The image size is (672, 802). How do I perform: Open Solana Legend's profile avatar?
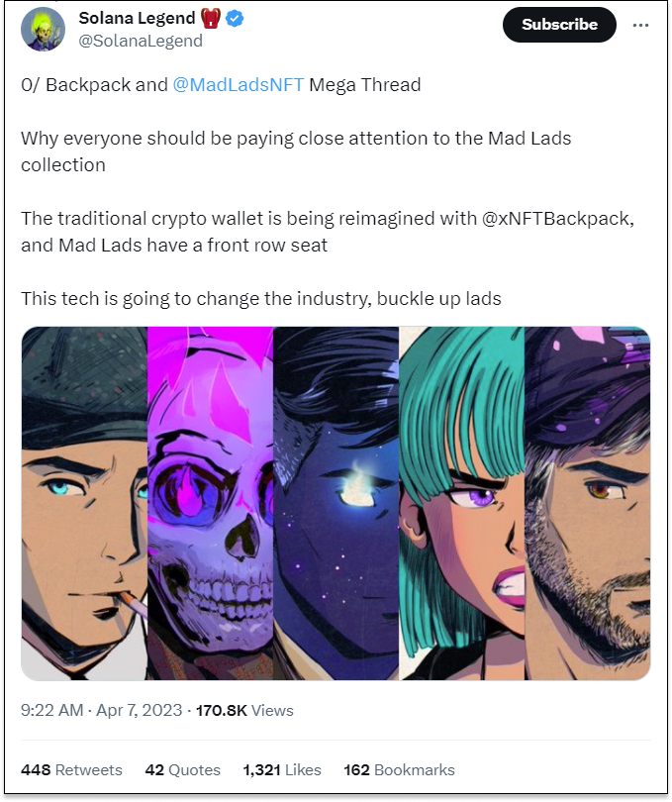[43, 30]
